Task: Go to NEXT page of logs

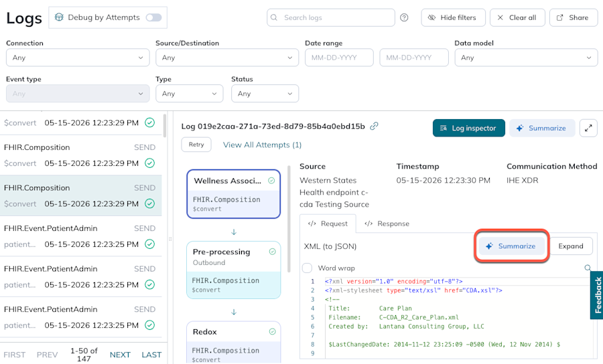Action: tap(120, 355)
